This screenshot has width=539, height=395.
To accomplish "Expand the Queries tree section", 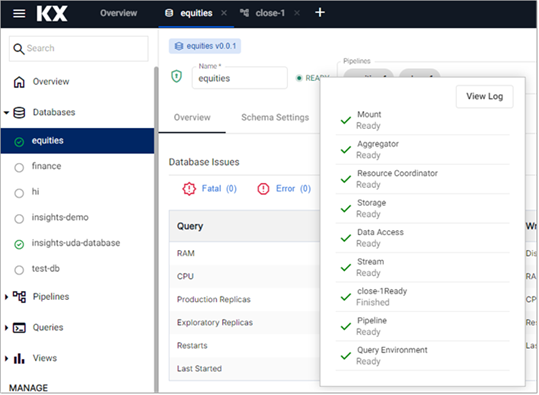I will point(6,328).
